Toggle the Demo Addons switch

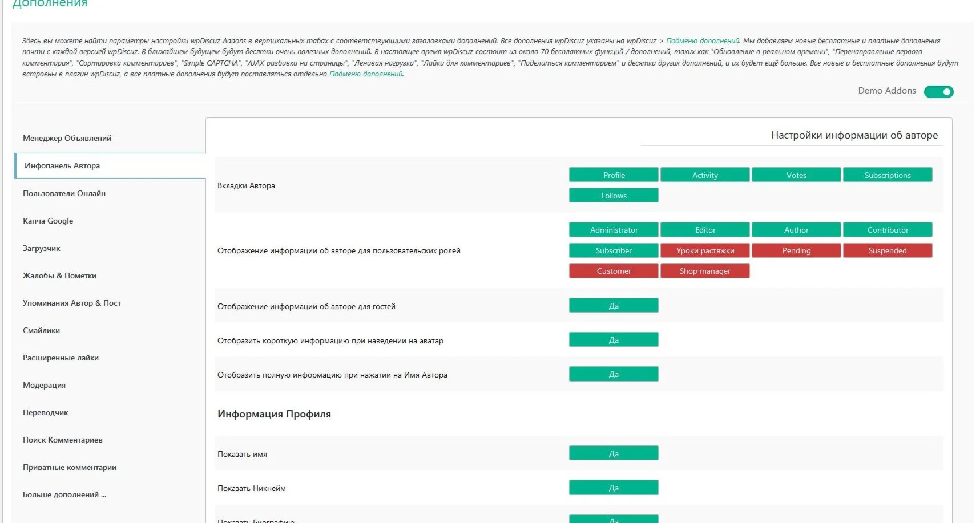pyautogui.click(x=938, y=92)
